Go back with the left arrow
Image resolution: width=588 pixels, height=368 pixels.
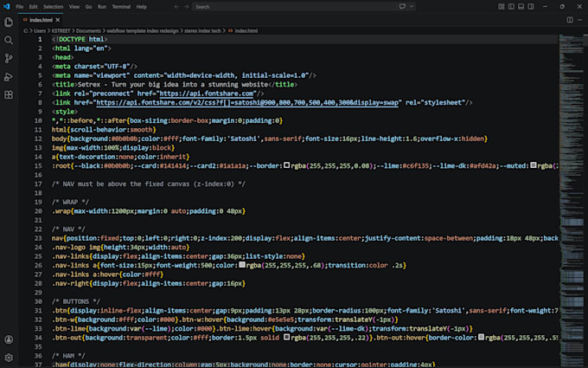pos(176,6)
